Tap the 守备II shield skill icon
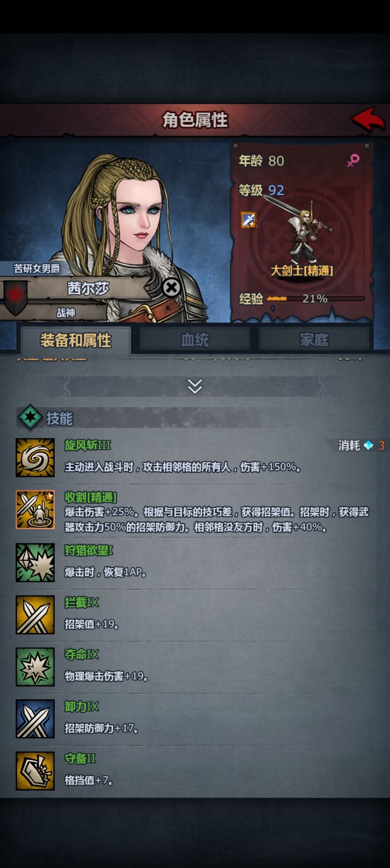 [x=35, y=770]
